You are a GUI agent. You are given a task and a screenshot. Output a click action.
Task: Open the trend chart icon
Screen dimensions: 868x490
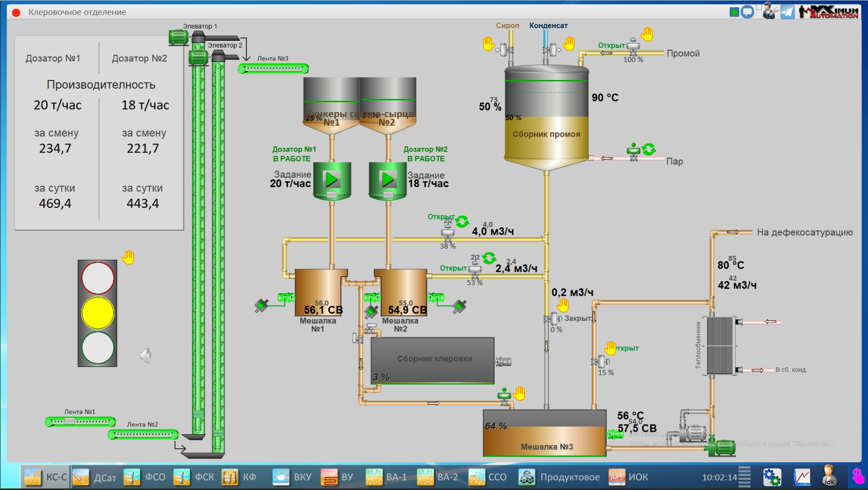tap(802, 477)
